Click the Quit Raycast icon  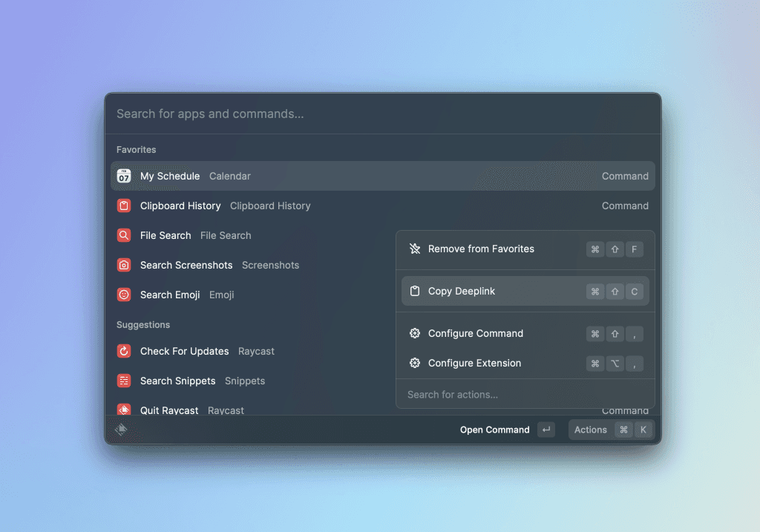124,409
